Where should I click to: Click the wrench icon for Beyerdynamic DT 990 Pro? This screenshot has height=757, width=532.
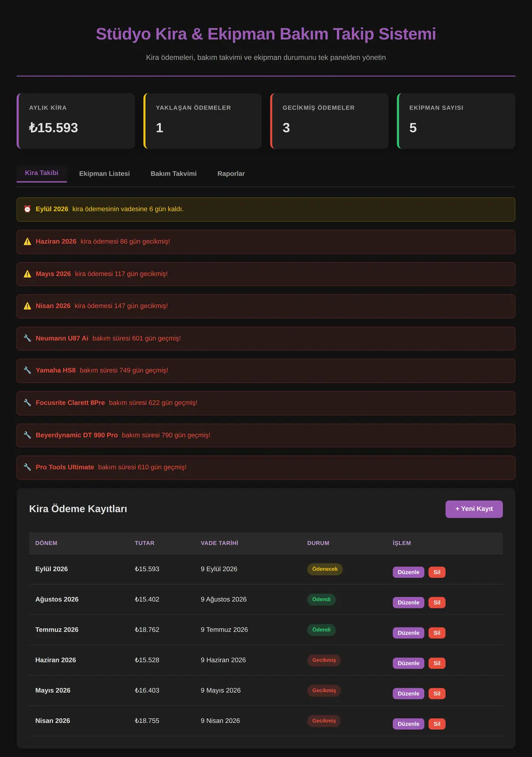27,435
